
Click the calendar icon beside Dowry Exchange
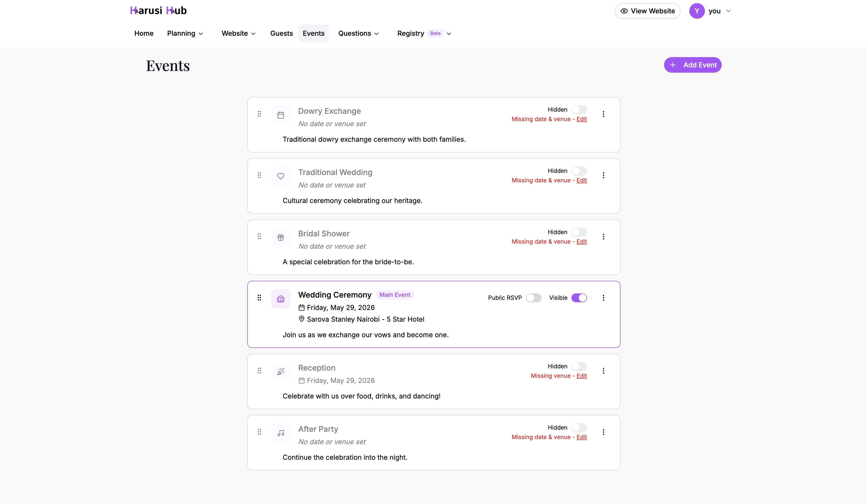pyautogui.click(x=281, y=115)
